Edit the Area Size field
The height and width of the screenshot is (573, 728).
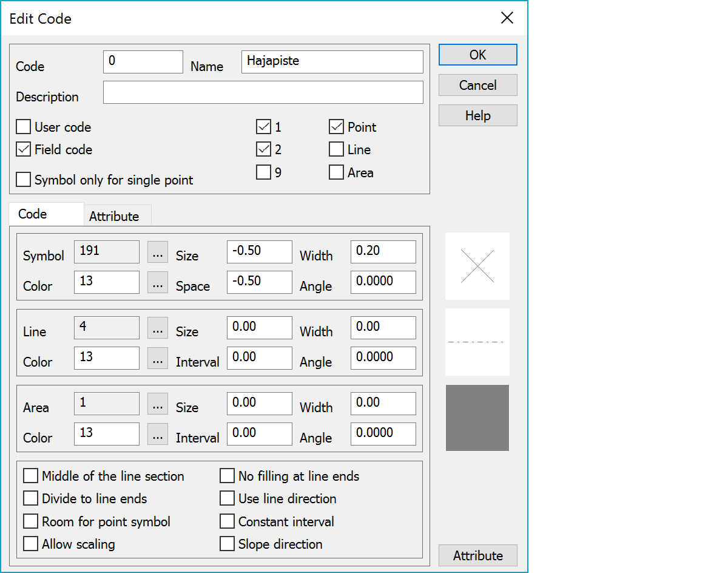click(x=260, y=404)
